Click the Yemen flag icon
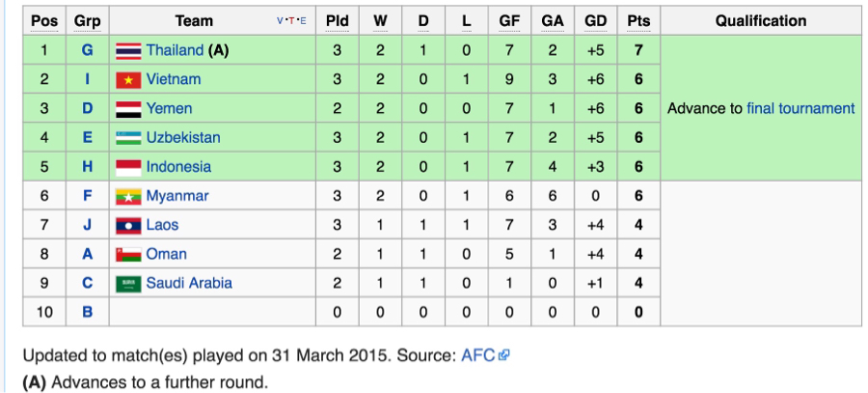868x393 pixels. (128, 108)
